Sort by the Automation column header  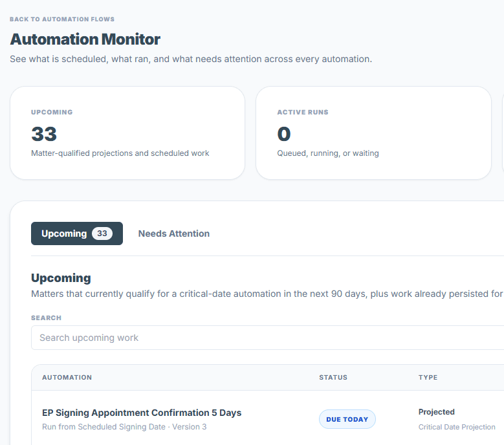click(x=67, y=378)
